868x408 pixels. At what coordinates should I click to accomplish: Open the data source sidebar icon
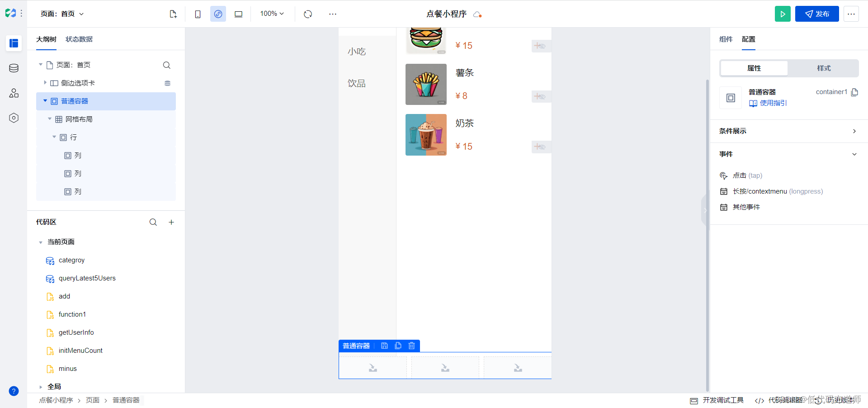(x=14, y=68)
